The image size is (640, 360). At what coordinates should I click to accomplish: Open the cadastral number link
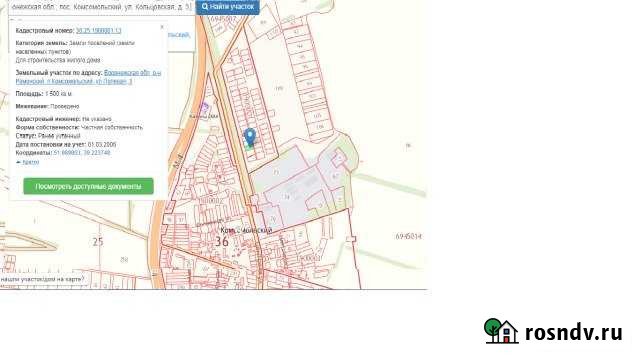(98, 31)
